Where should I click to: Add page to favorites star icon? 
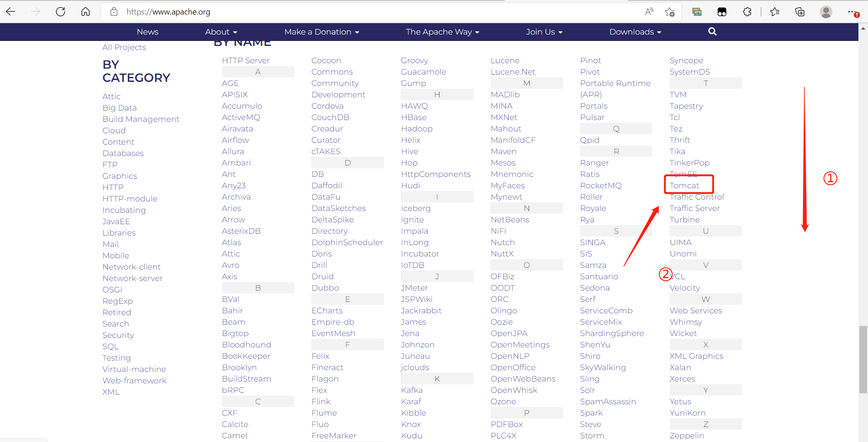click(x=670, y=12)
